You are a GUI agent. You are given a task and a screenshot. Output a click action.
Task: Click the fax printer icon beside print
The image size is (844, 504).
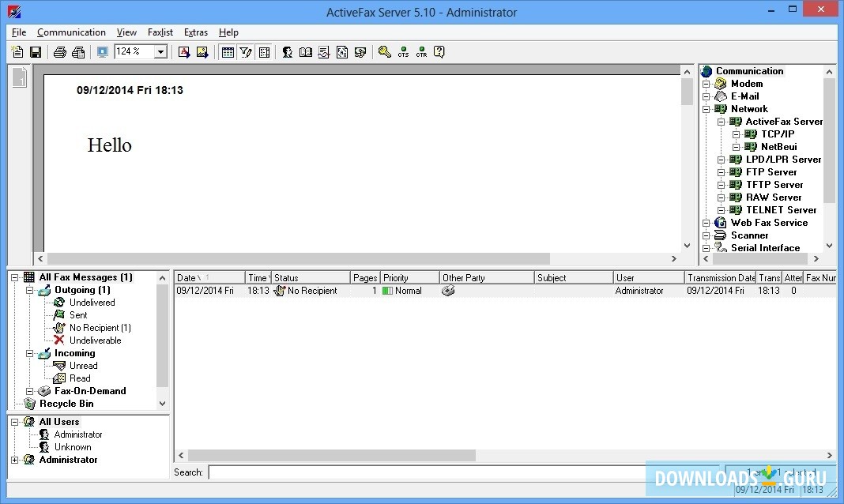(78, 52)
